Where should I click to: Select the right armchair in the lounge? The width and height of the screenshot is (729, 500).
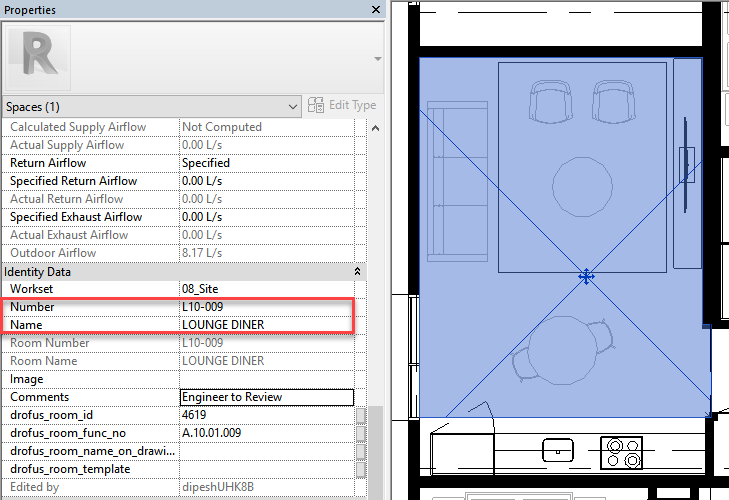612,102
